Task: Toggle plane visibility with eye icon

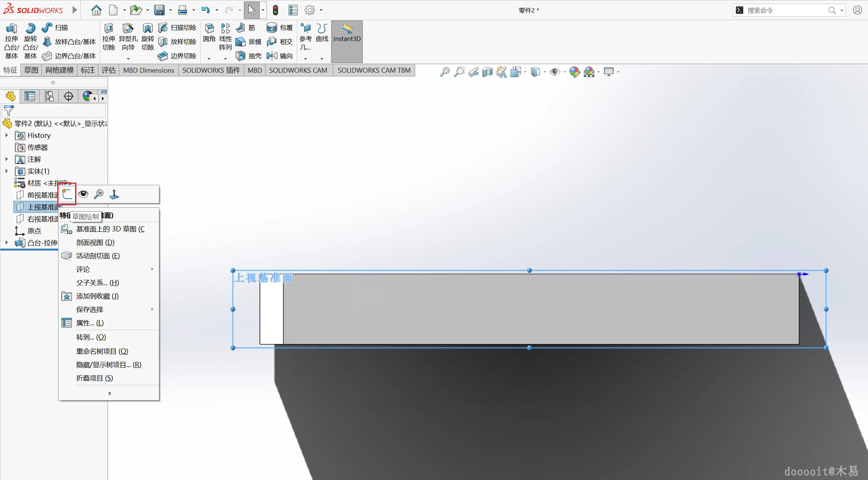Action: click(x=83, y=194)
